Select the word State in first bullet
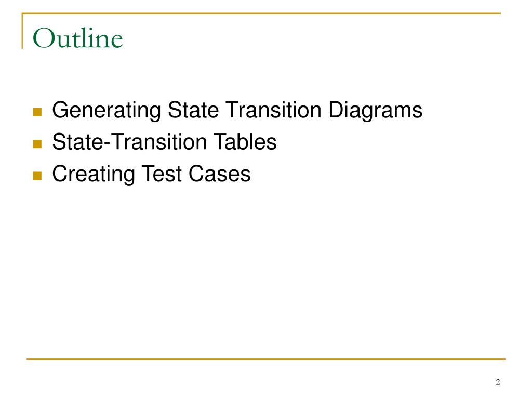This screenshot has height=399, width=532. [193, 110]
